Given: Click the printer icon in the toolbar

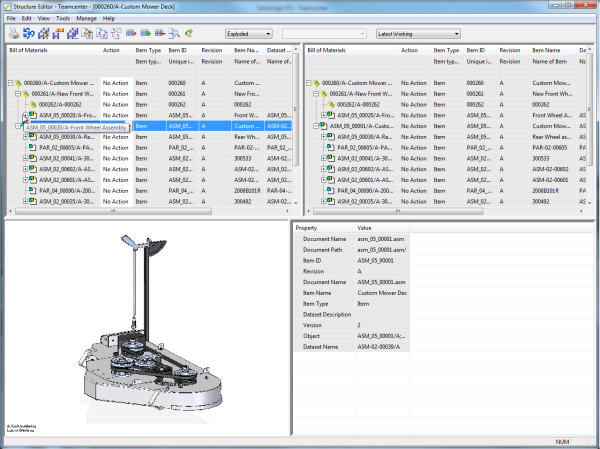Looking at the screenshot, I should click(x=12, y=33).
